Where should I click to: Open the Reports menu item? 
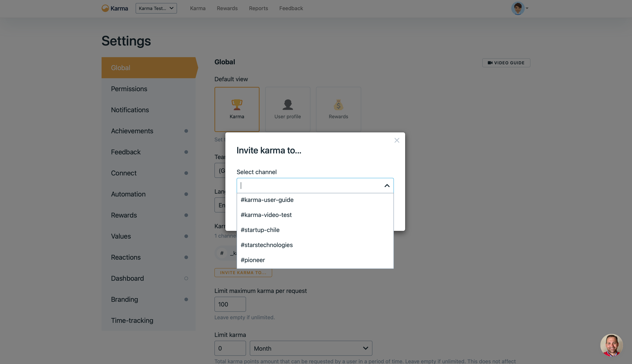pyautogui.click(x=258, y=8)
